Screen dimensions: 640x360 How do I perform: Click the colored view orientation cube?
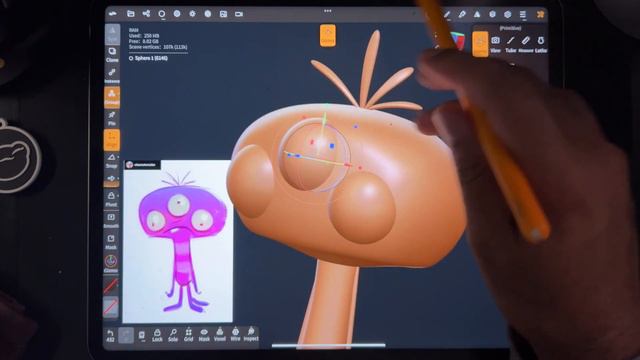[x=458, y=41]
